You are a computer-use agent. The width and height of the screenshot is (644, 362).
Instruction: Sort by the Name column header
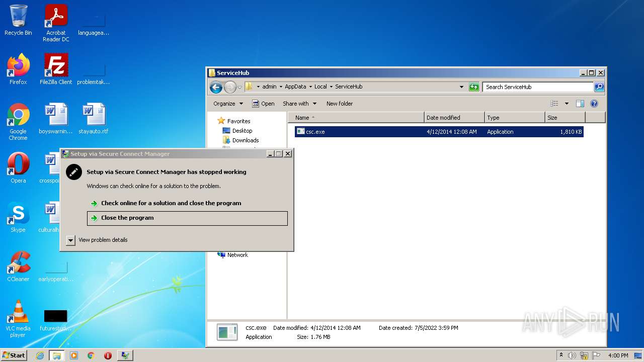coord(356,118)
